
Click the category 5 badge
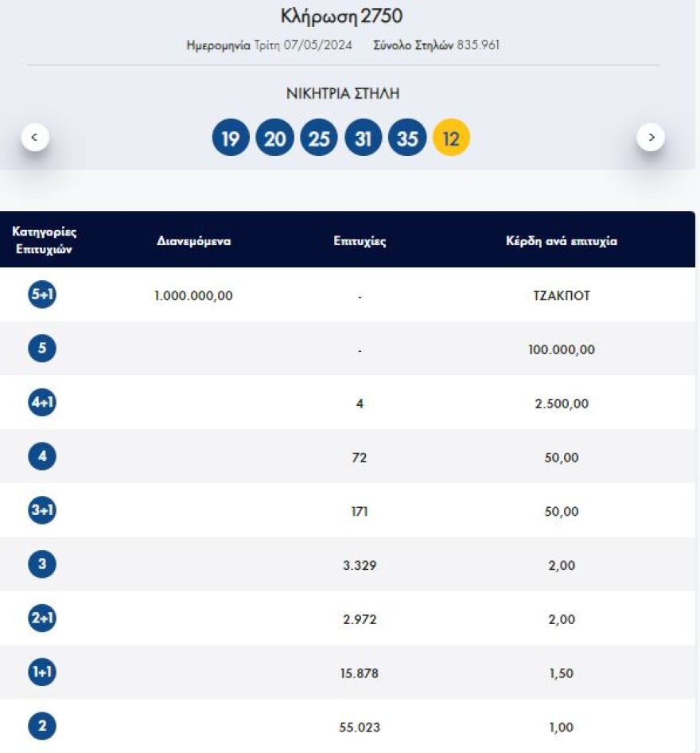coord(42,349)
